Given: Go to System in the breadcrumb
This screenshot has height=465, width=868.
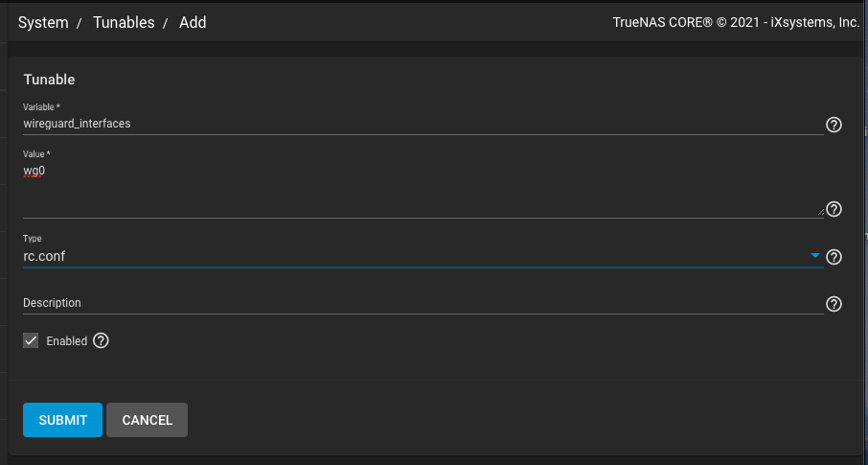Looking at the screenshot, I should [x=43, y=22].
